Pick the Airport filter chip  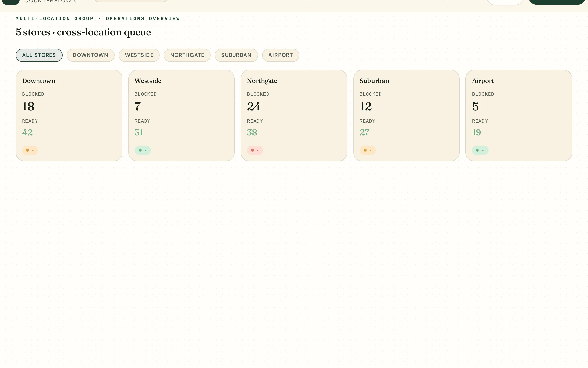click(x=281, y=55)
